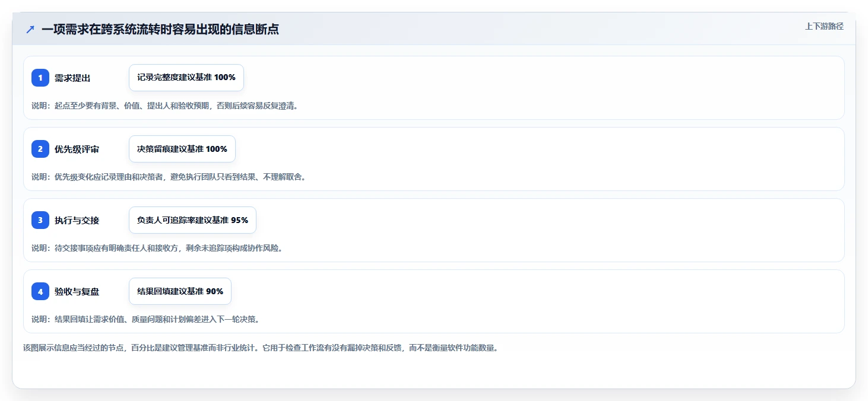
Task: Click the step number 3 badge
Action: click(x=40, y=220)
